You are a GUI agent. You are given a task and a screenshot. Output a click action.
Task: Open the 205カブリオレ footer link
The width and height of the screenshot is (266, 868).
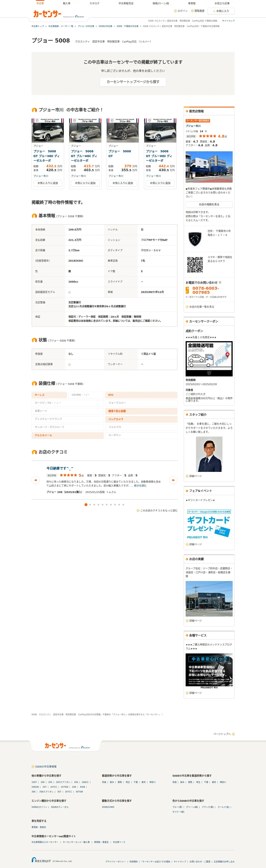click(63, 782)
